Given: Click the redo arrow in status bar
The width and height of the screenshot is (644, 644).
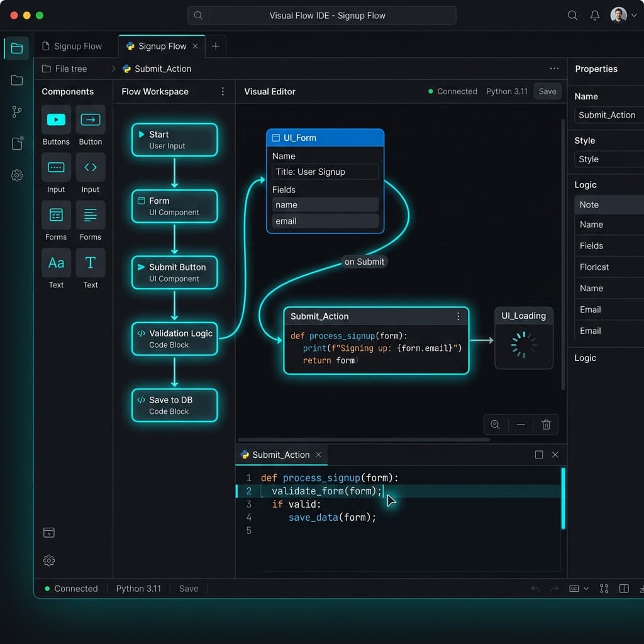Looking at the screenshot, I should [x=555, y=589].
